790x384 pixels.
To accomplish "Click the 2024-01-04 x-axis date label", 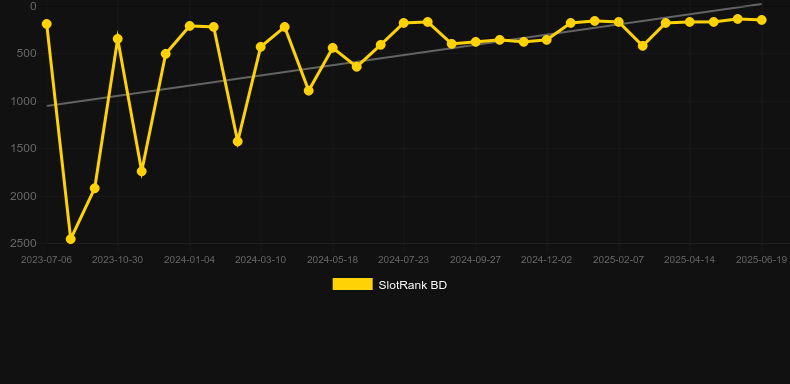I will [189, 260].
